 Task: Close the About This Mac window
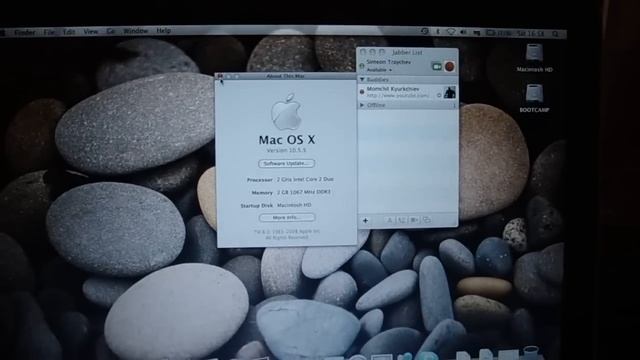tap(220, 76)
